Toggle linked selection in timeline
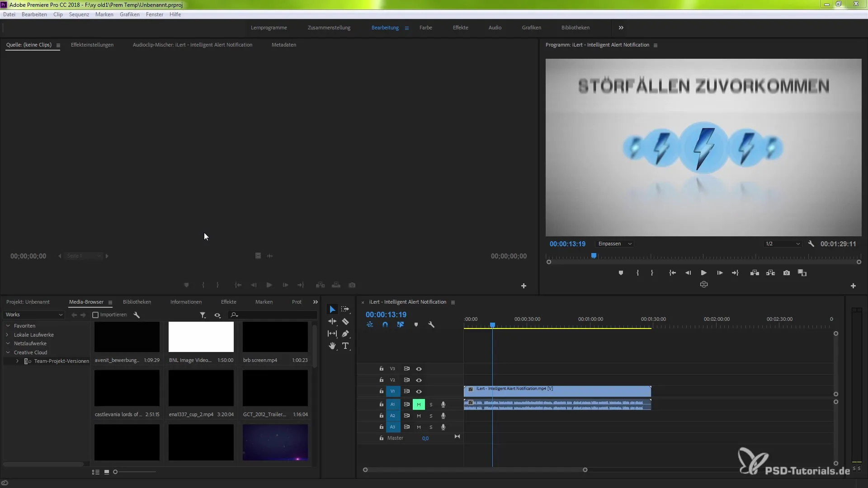 tap(401, 324)
